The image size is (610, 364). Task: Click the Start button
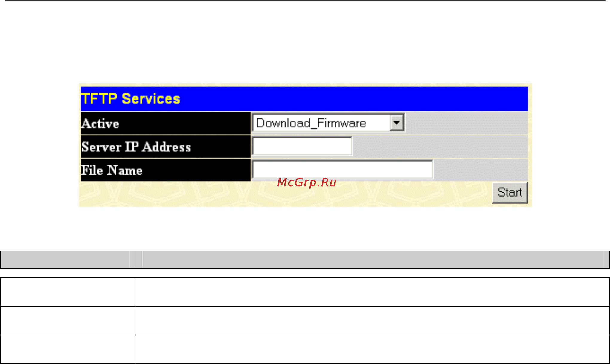pos(510,193)
